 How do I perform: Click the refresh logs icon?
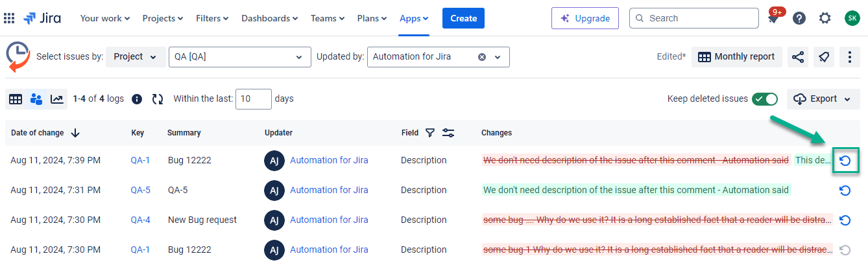pyautogui.click(x=158, y=99)
